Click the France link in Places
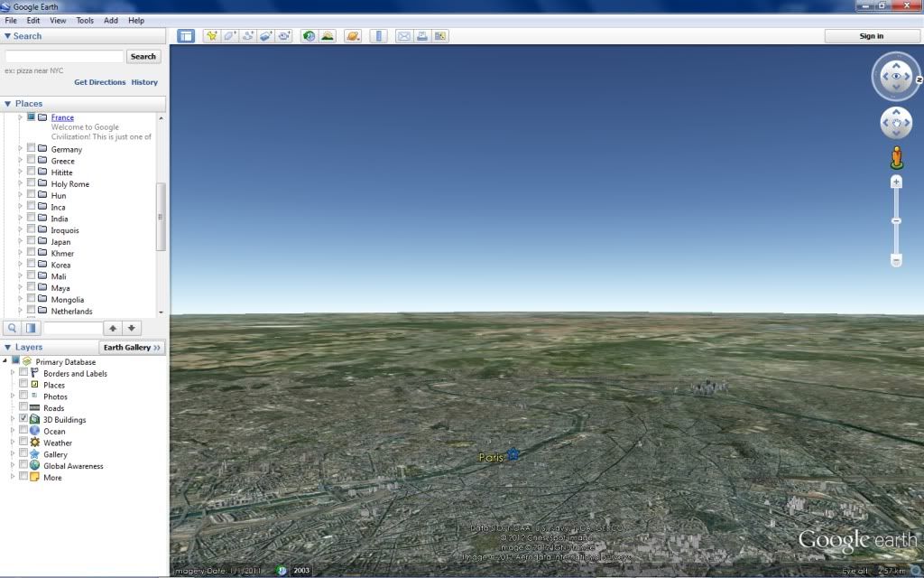Screen dimensions: 924x578 (x=62, y=117)
